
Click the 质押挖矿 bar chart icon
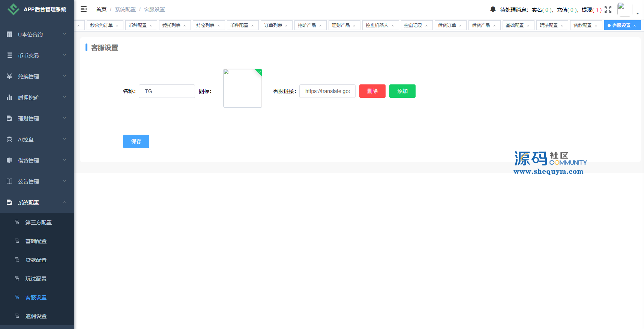point(9,97)
